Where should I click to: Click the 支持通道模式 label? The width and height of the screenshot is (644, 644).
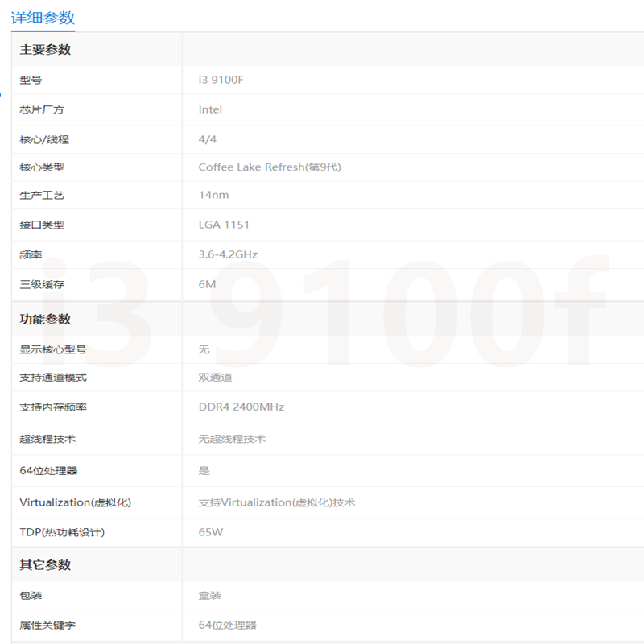[x=53, y=378]
